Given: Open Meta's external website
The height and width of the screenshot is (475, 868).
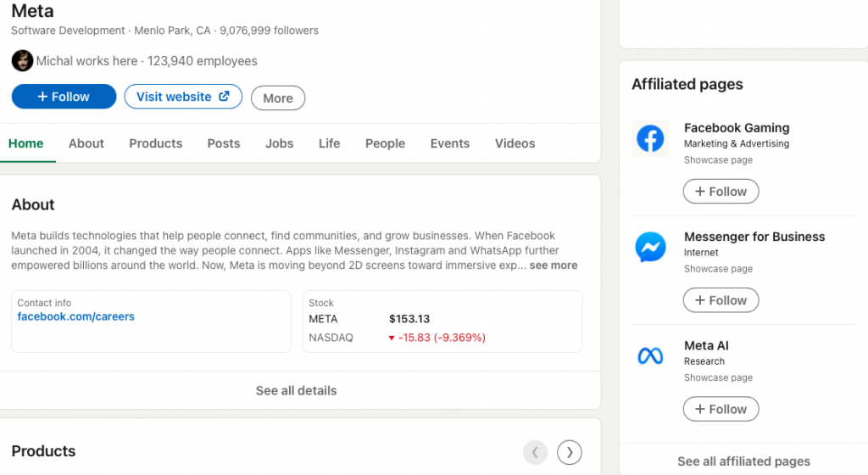Looking at the screenshot, I should point(183,97).
